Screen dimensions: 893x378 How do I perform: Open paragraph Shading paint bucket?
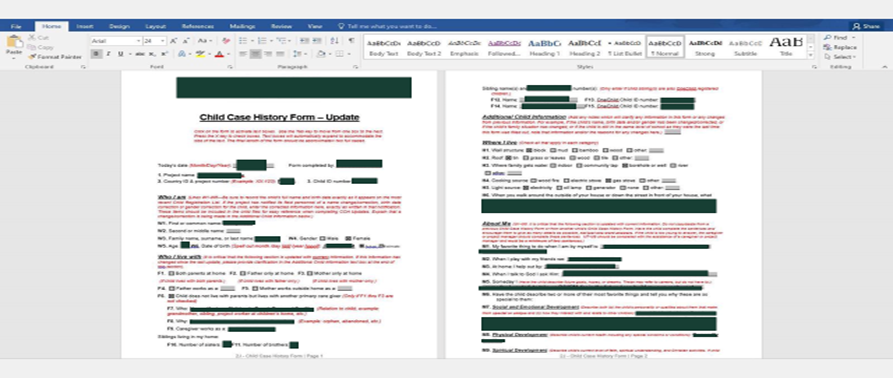coord(321,54)
